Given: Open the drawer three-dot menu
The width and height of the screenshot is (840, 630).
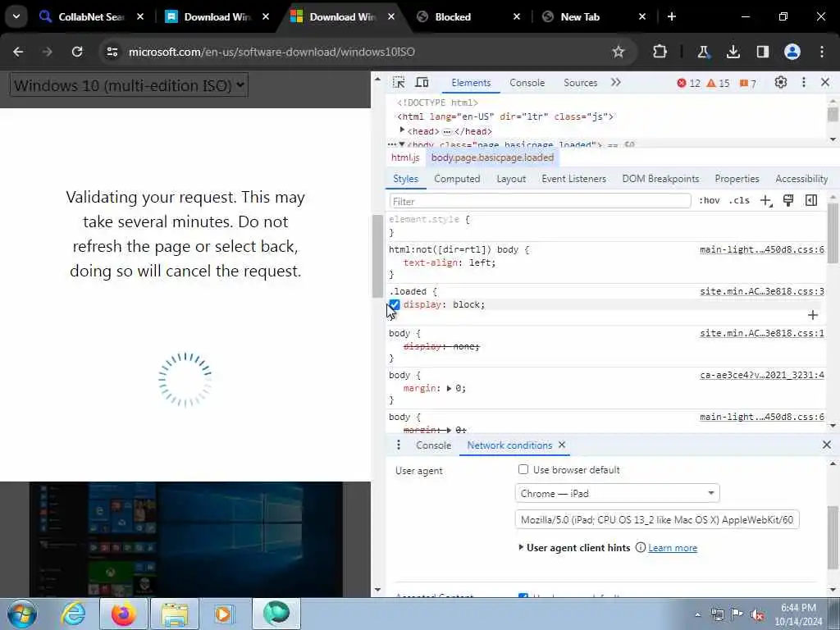Looking at the screenshot, I should 398,445.
